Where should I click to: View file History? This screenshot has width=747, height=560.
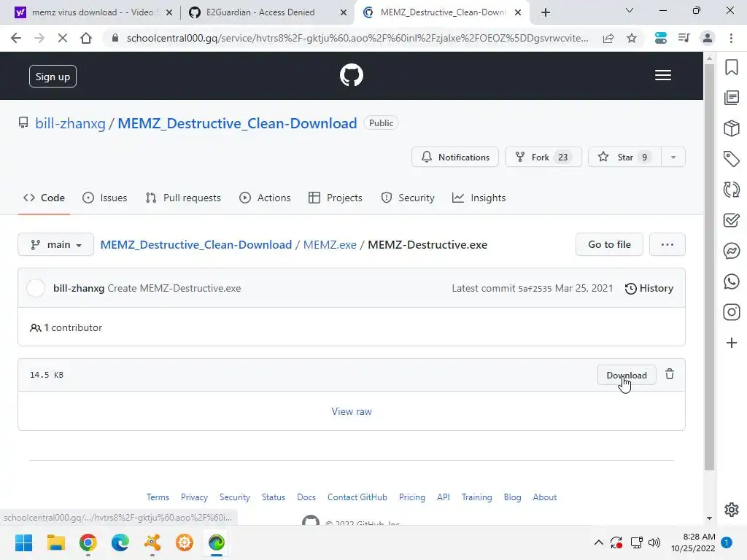click(649, 288)
